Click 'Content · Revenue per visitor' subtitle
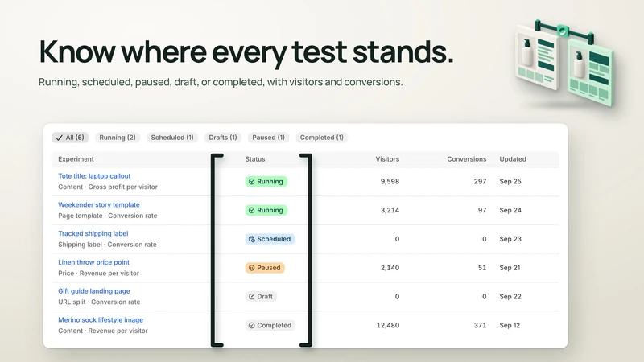The height and width of the screenshot is (362, 644). [x=103, y=331]
